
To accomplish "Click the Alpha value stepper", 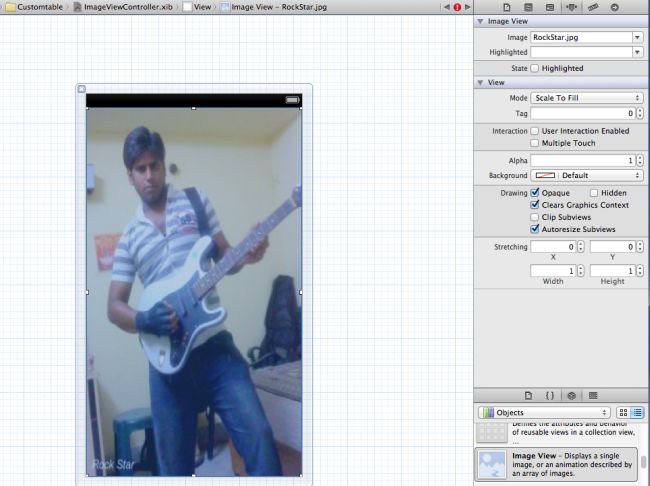I will point(640,160).
